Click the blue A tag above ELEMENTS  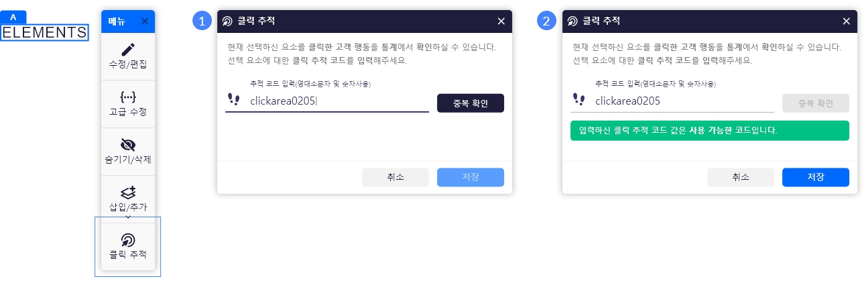tap(13, 17)
